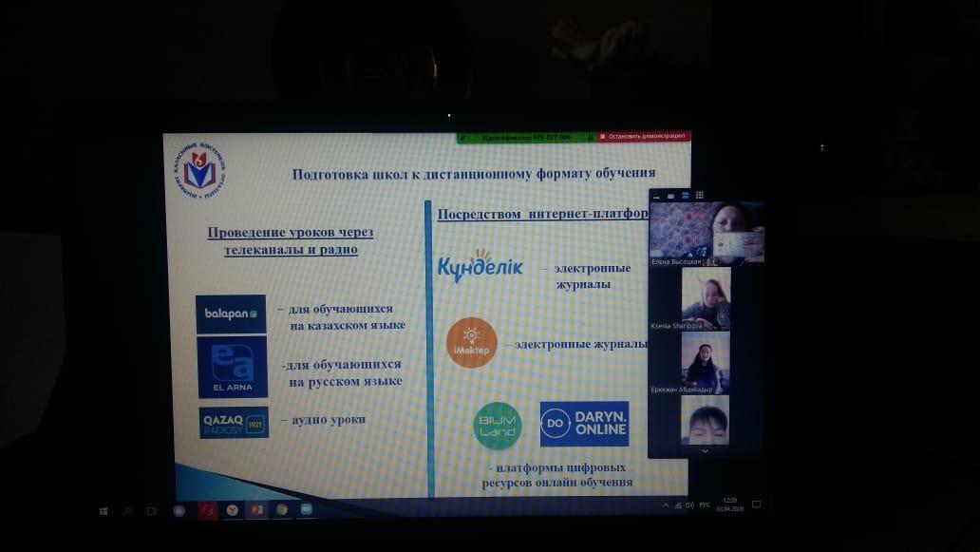
Task: Click the EL ARNA channel logo
Action: pos(233,368)
